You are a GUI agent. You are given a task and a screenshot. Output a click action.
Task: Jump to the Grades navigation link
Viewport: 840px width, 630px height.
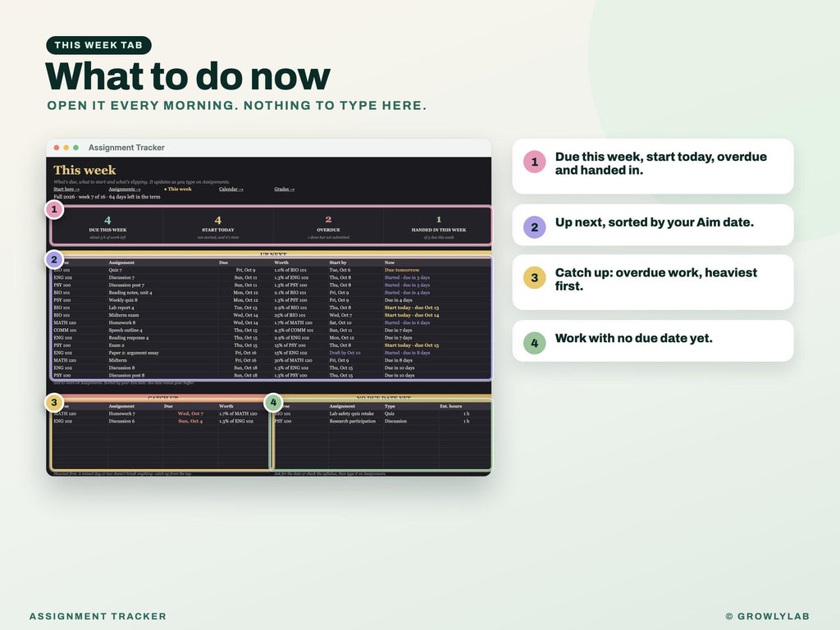[284, 189]
